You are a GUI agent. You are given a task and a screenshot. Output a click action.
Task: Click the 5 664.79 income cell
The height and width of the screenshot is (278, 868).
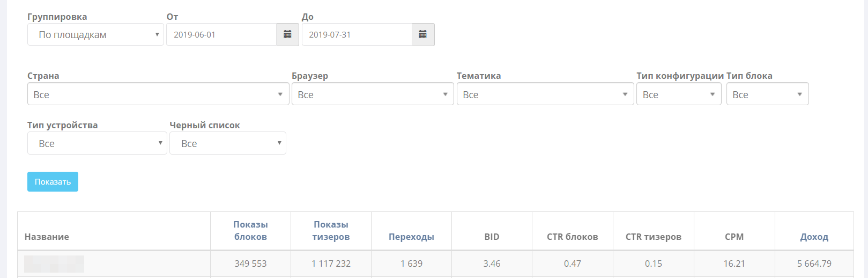(814, 264)
